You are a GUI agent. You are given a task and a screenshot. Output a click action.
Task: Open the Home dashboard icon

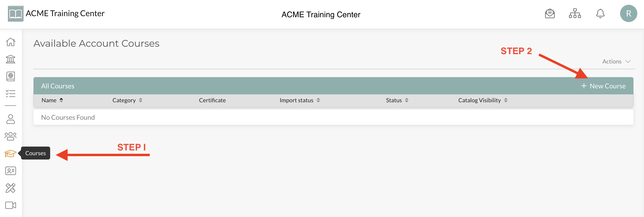[11, 42]
